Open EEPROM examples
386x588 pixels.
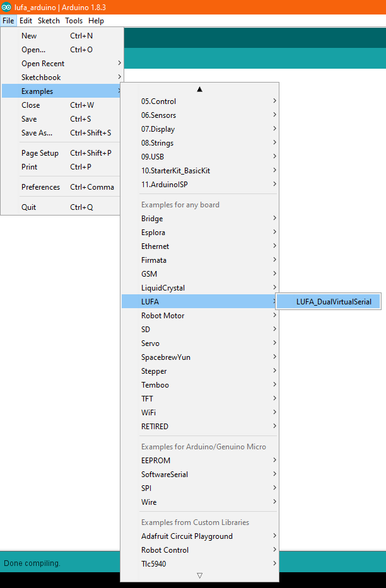coord(199,461)
